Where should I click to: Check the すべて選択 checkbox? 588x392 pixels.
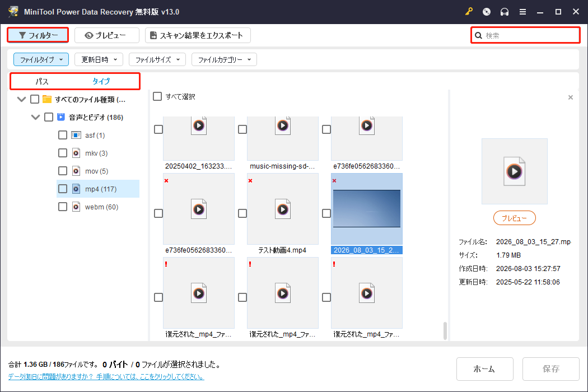pos(157,96)
